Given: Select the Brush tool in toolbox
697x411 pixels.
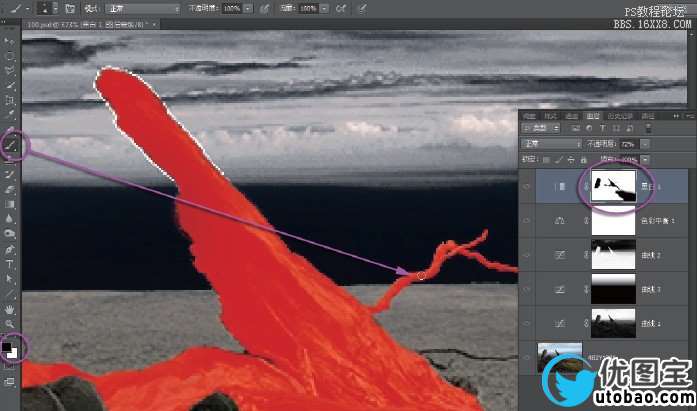Looking at the screenshot, I should [x=10, y=145].
